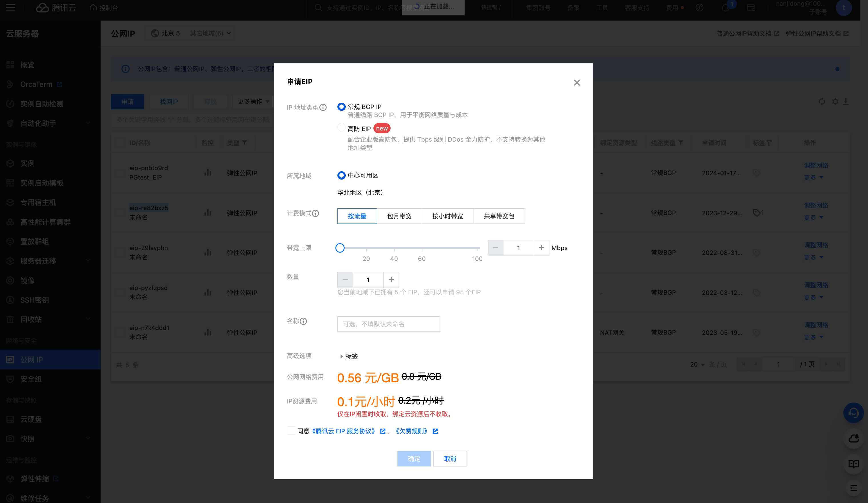Check the agreement checkbox 同意
Viewport: 868px width, 503px height.
[x=291, y=431]
